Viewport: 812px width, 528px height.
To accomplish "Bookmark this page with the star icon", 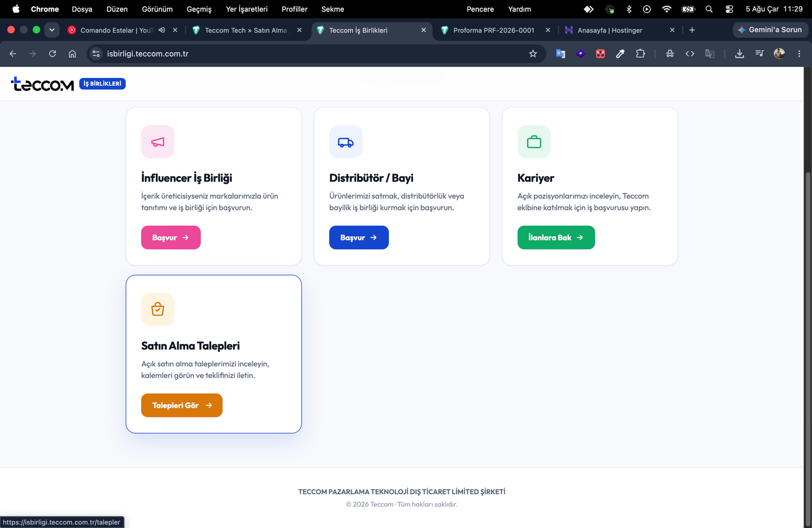I will [x=533, y=54].
